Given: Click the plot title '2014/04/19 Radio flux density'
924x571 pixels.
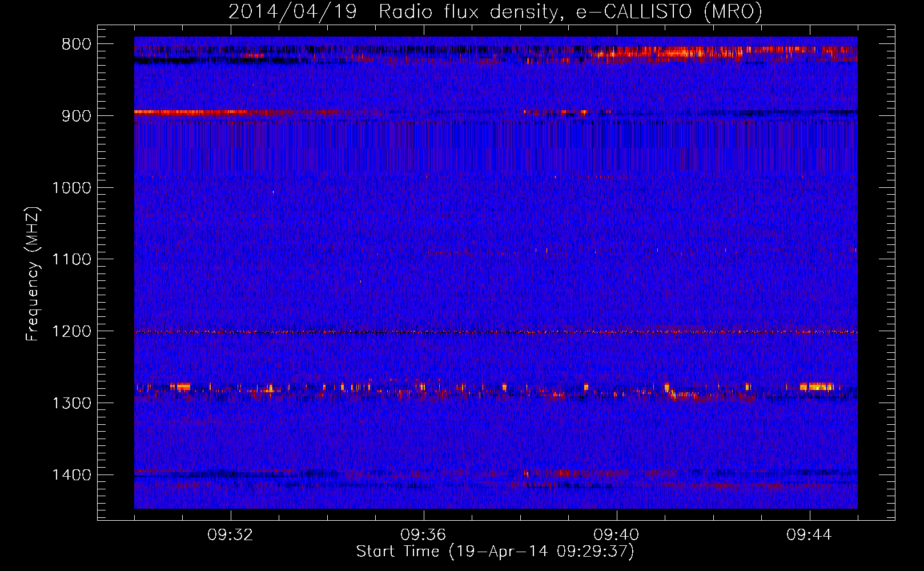Looking at the screenshot, I should pos(495,11).
